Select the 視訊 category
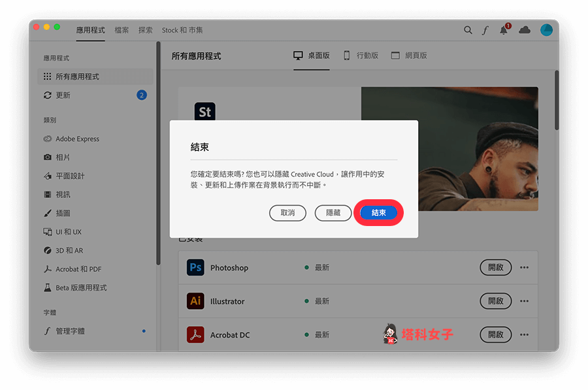This screenshot has width=588, height=390. pos(57,195)
